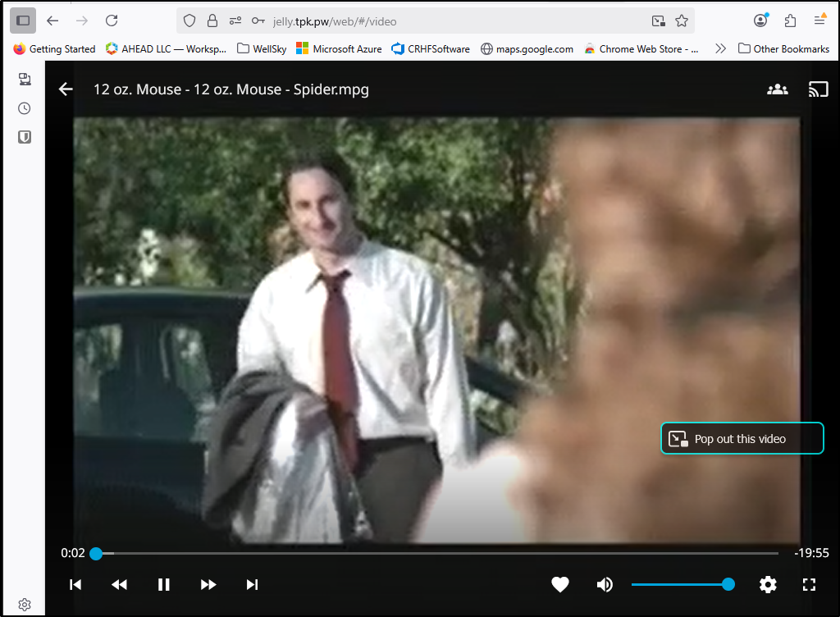840x617 pixels.
Task: Open SyncPlay group icon
Action: point(778,89)
